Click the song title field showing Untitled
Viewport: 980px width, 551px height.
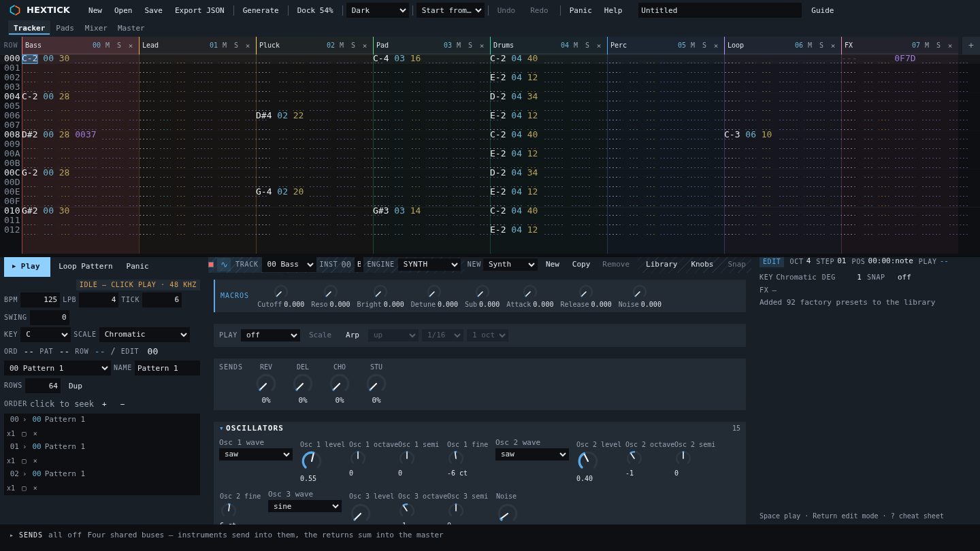tap(720, 10)
